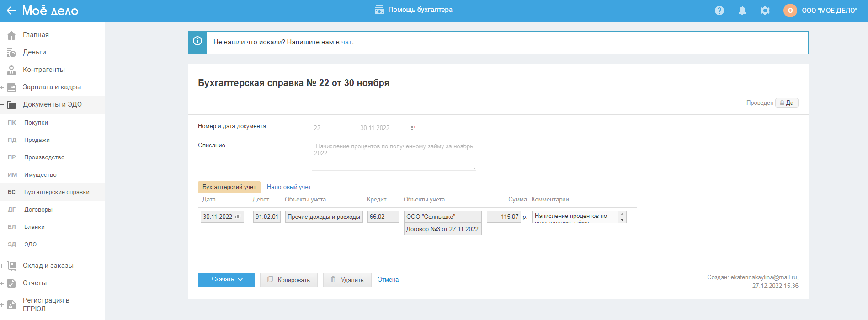Open the Моё дело logo home link

[50, 11]
